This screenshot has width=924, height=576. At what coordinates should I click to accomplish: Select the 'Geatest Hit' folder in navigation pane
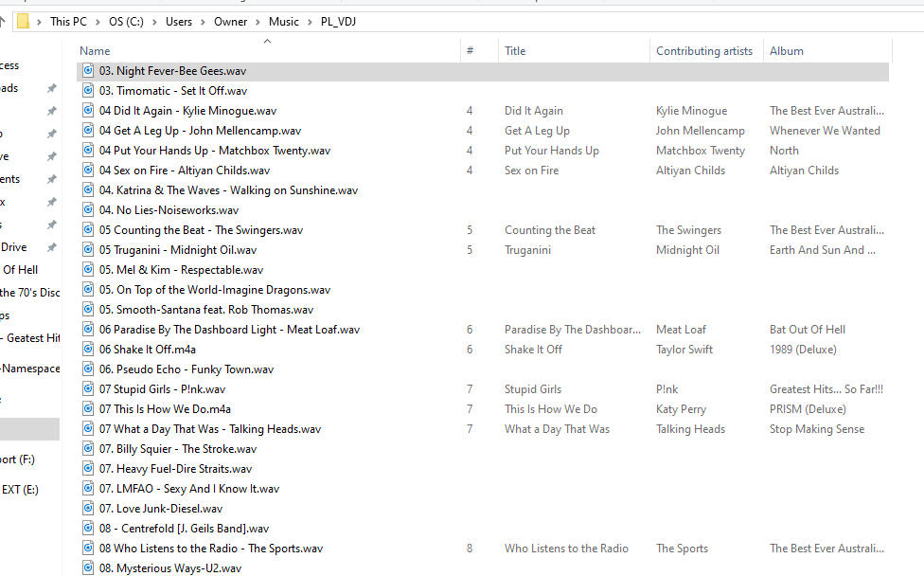pyautogui.click(x=30, y=338)
